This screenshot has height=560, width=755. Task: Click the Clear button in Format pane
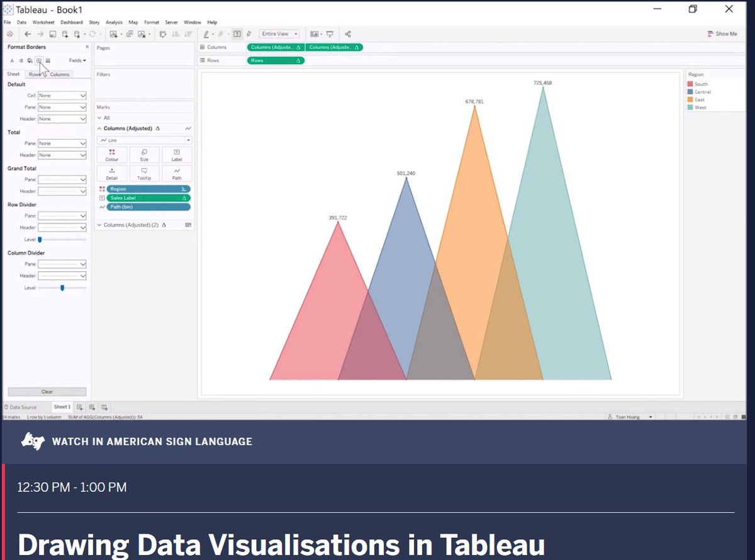47,391
